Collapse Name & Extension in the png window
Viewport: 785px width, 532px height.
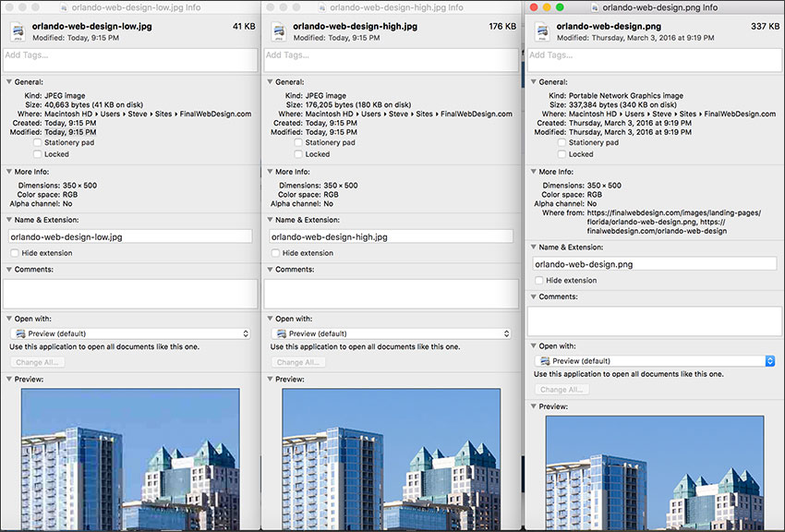click(533, 247)
